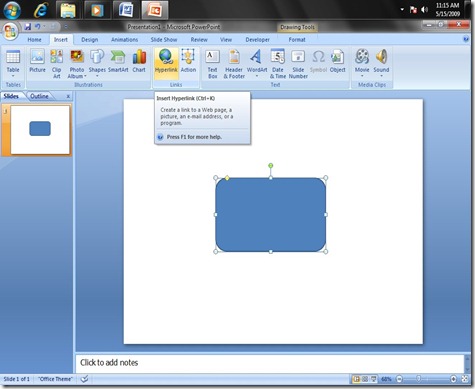Insert a Text Box

212,64
